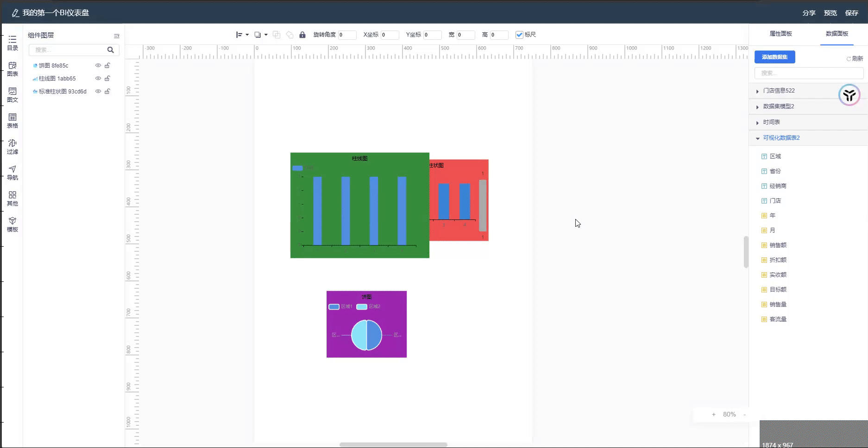868x448 pixels.
Task: Select the green 柱线图 chart on canvas
Action: click(x=360, y=205)
